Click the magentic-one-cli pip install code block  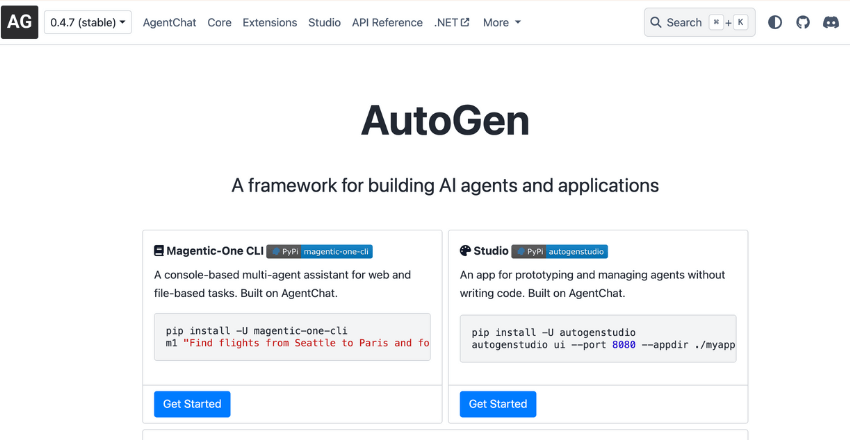click(x=292, y=337)
